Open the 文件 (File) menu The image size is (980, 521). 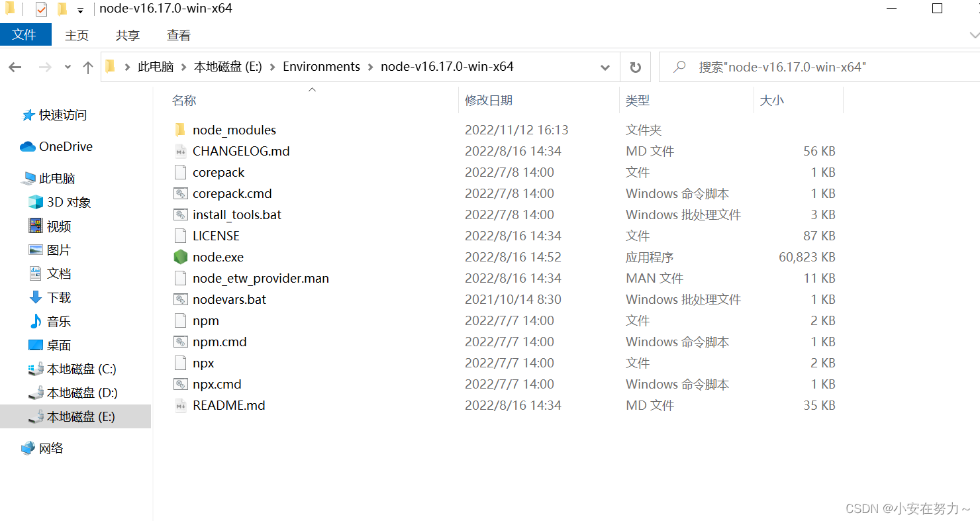click(x=24, y=35)
